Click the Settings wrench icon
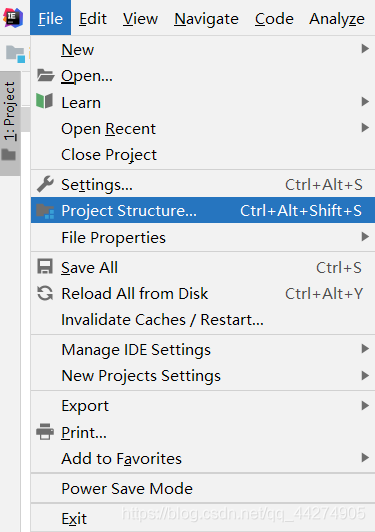Image resolution: width=375 pixels, height=532 pixels. tap(45, 184)
